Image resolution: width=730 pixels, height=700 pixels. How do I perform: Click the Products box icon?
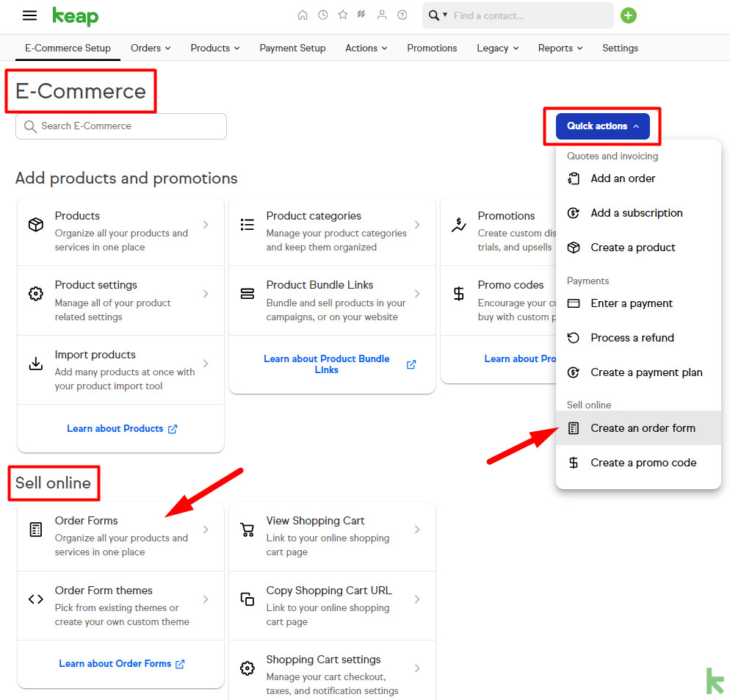36,225
